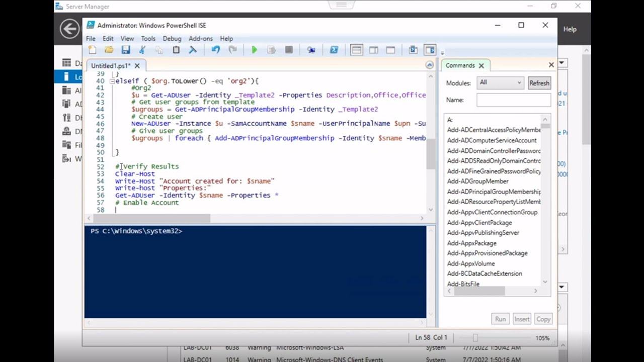Close the Untitled1.ps1 script tab
644x362 pixels.
coord(137,65)
